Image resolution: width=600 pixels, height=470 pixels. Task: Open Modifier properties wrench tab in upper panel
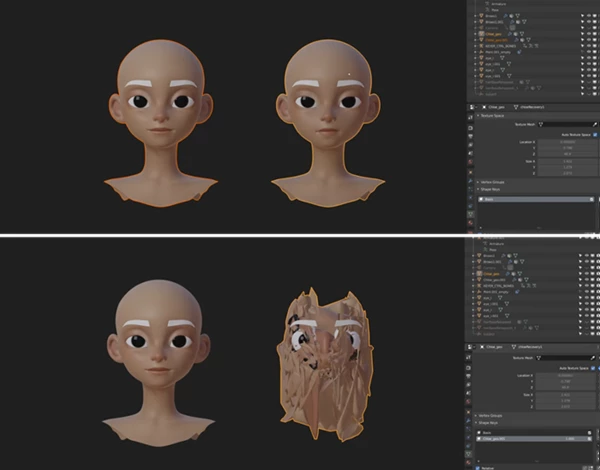click(471, 181)
